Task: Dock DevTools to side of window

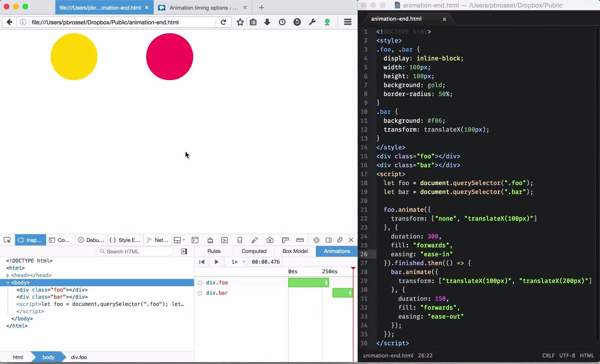Action: [x=329, y=240]
